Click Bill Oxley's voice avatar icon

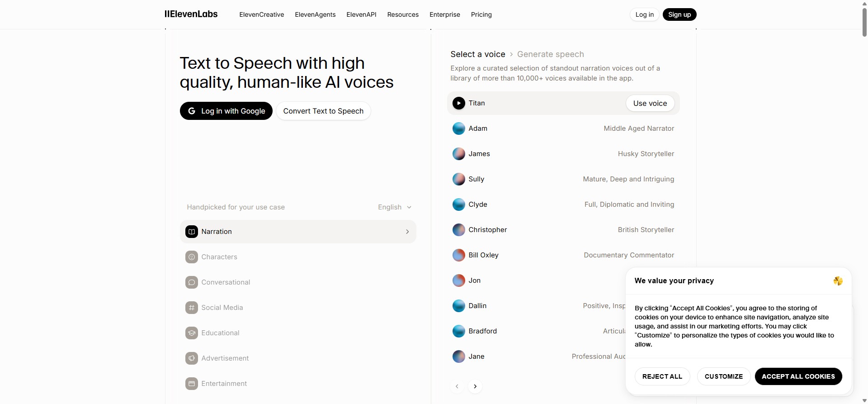point(458,255)
